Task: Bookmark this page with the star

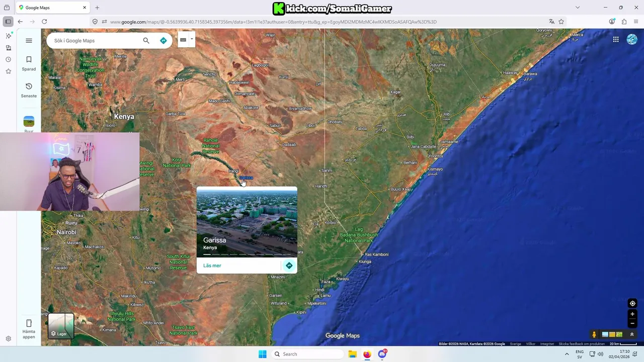Action: point(561,22)
